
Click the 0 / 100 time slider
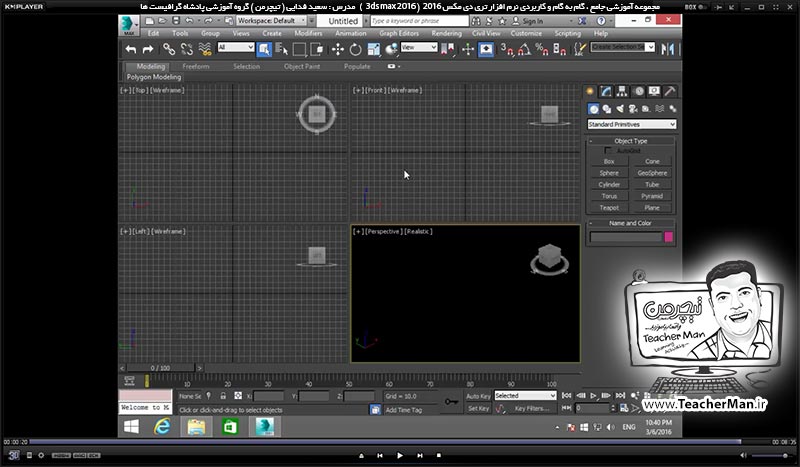(160, 367)
